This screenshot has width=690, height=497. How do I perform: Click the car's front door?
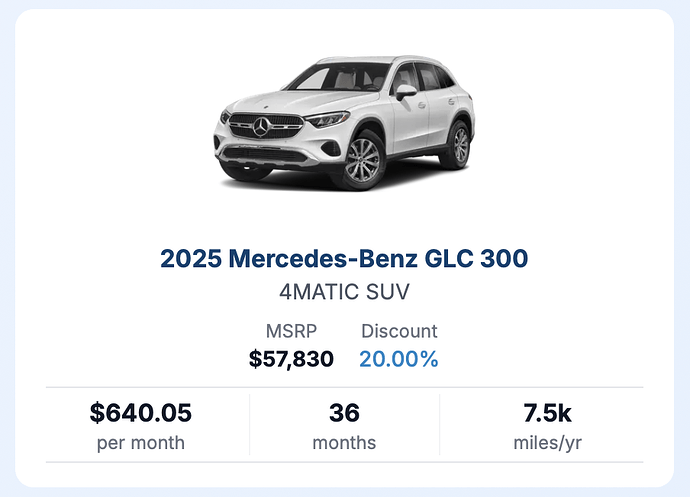click(410, 115)
